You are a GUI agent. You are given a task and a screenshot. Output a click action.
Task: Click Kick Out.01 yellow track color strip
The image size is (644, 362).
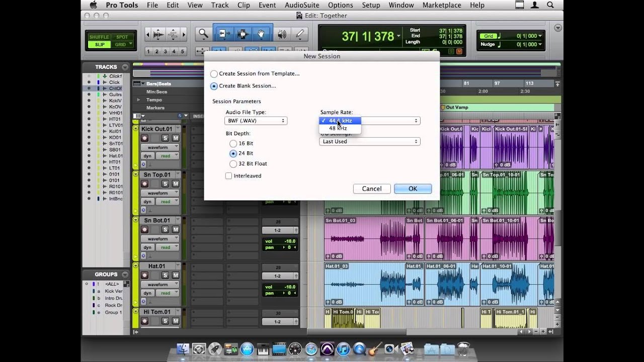point(135,147)
